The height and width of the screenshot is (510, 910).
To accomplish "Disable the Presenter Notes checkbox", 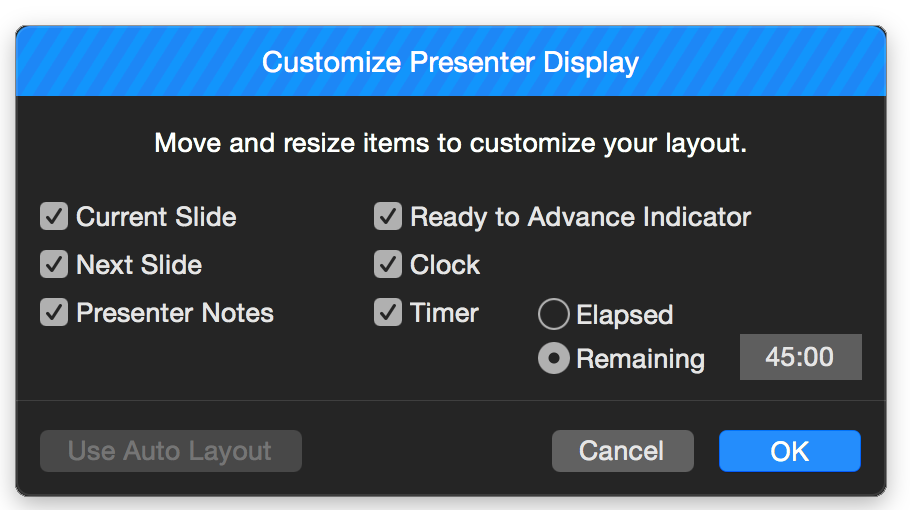I will 54,312.
